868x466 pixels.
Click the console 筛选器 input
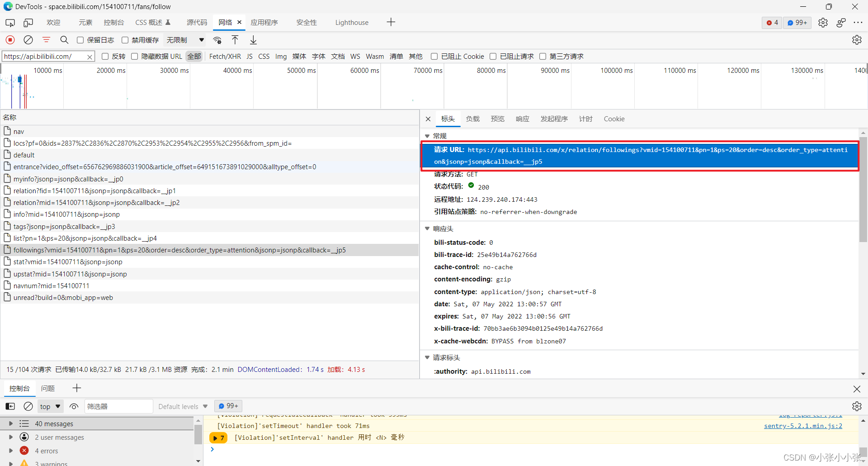tap(119, 406)
